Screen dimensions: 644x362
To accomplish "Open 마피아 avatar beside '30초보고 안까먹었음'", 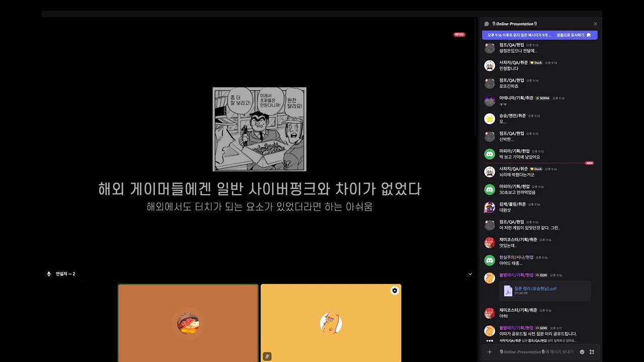I will (x=490, y=189).
